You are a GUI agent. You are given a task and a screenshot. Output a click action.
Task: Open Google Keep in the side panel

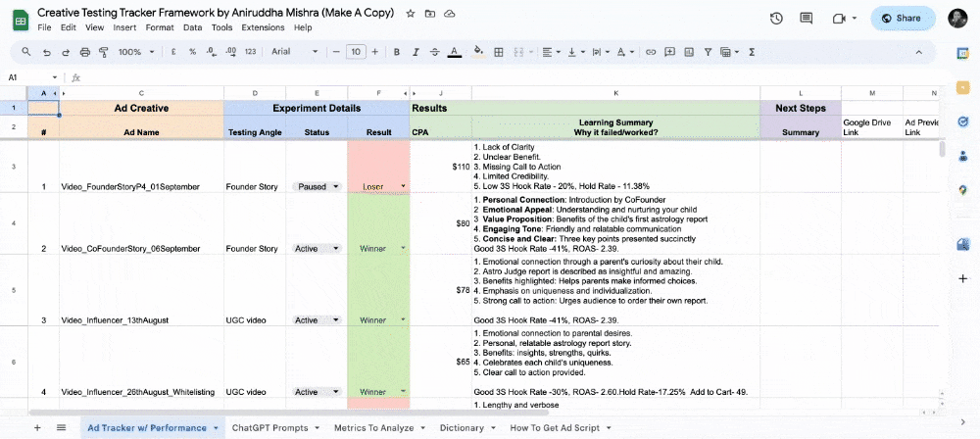962,87
